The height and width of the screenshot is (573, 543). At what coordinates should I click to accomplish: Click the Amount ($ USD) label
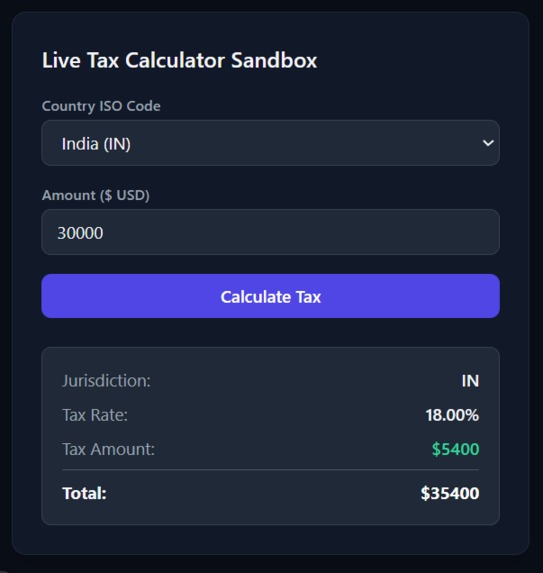(96, 195)
